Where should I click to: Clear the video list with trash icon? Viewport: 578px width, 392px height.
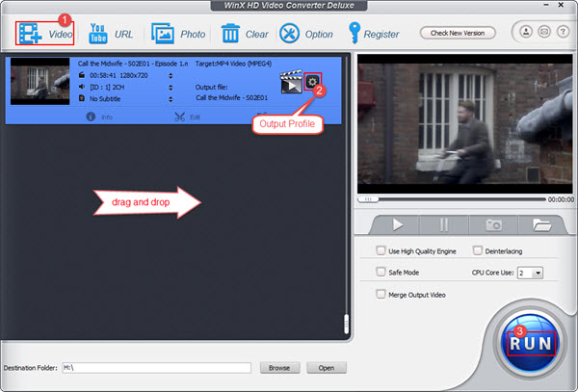tap(245, 34)
